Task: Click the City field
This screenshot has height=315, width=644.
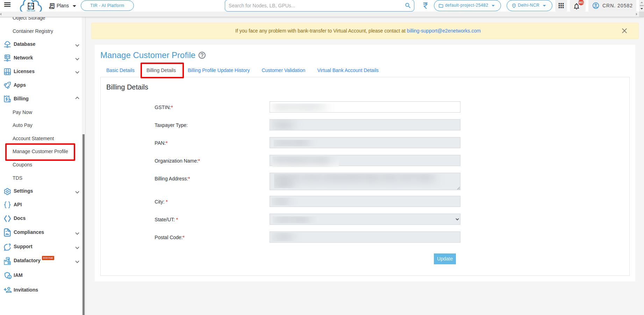Action: pos(365,201)
